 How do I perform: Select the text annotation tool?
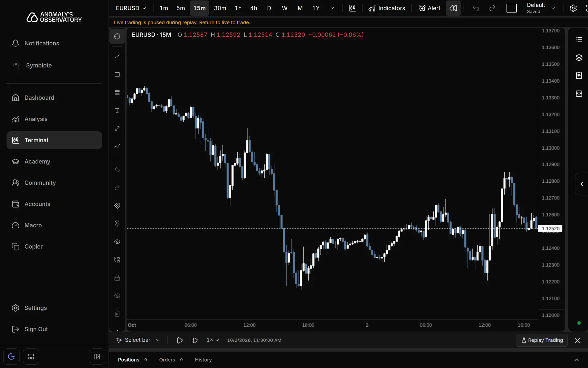tap(117, 110)
